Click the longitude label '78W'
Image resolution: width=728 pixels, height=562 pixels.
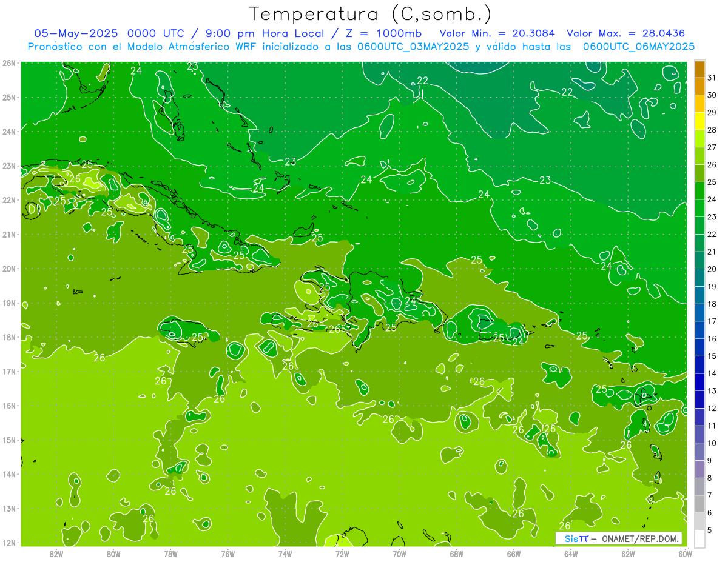(170, 554)
